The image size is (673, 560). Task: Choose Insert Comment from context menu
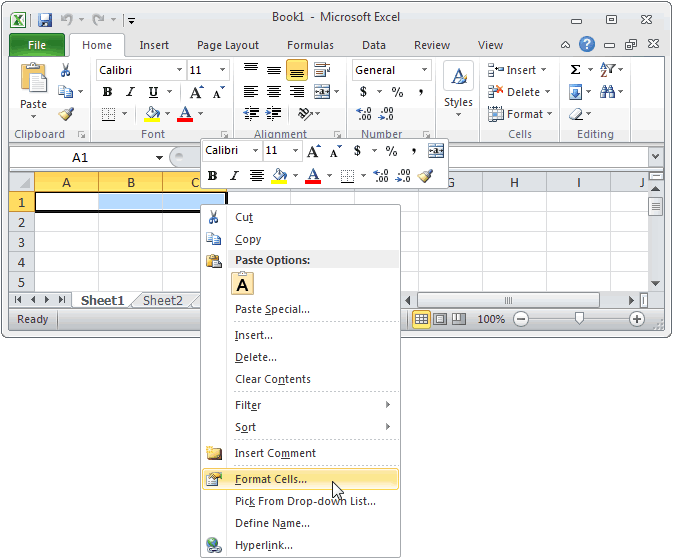click(300, 453)
